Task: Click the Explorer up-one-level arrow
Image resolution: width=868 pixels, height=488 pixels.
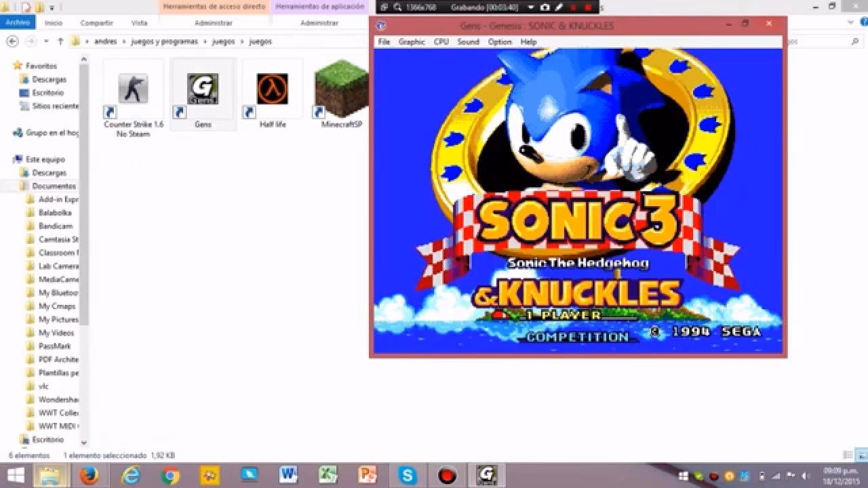Action: 60,41
